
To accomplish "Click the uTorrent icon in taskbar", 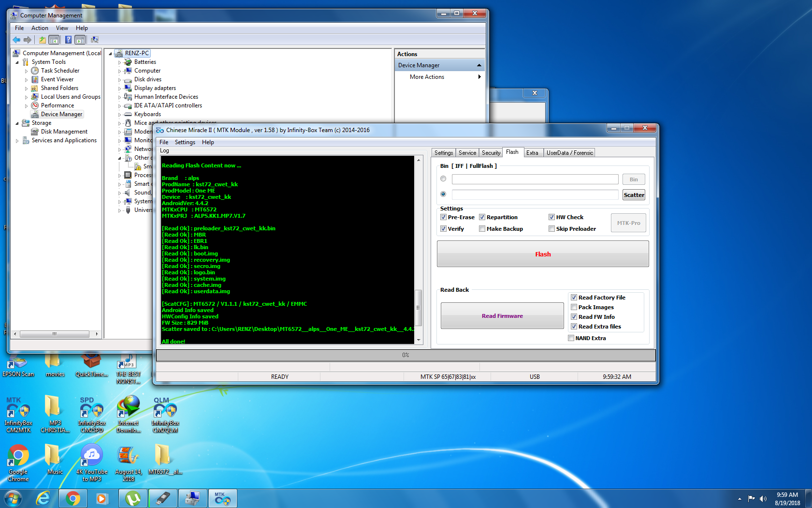I will (133, 498).
